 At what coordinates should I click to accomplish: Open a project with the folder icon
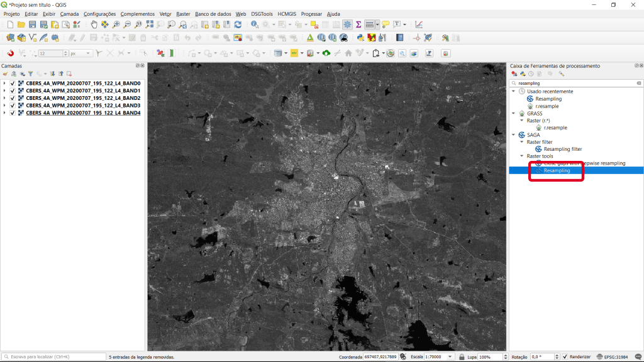tap(21, 25)
